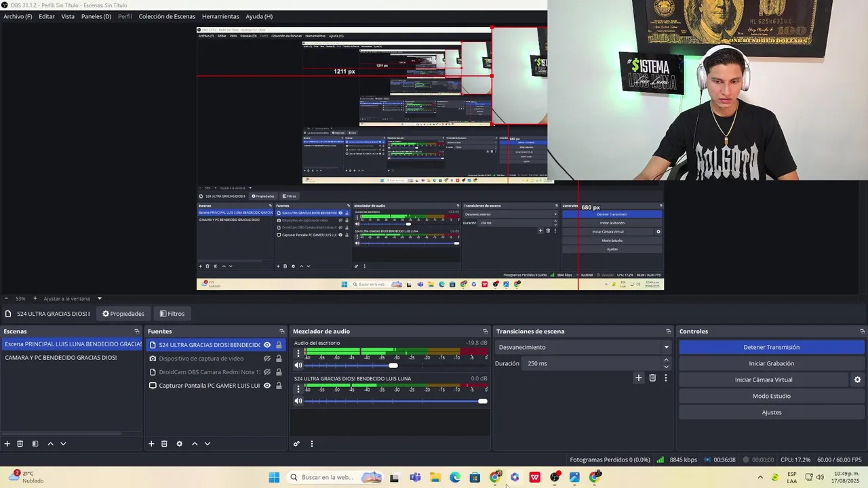Show the Dispositivo de captura de video source

[x=267, y=359]
